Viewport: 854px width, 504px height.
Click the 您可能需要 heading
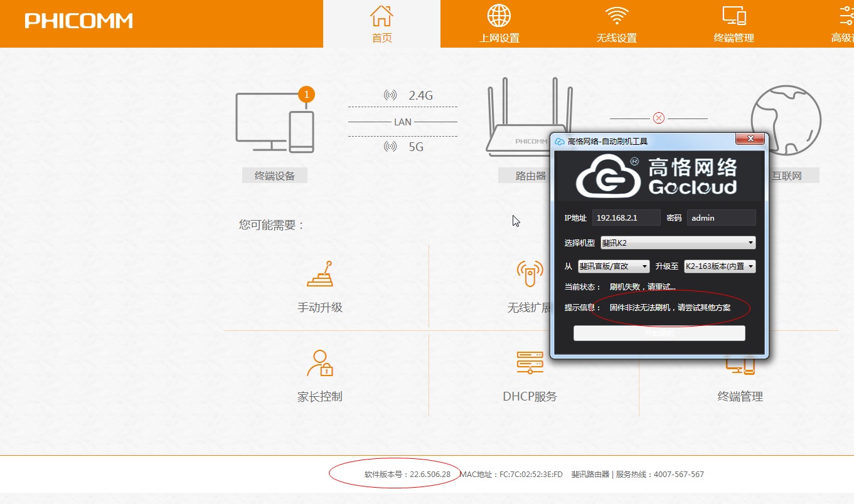tap(272, 225)
